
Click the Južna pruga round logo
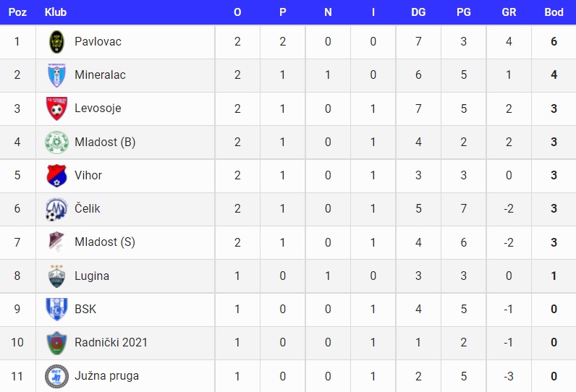[56, 376]
